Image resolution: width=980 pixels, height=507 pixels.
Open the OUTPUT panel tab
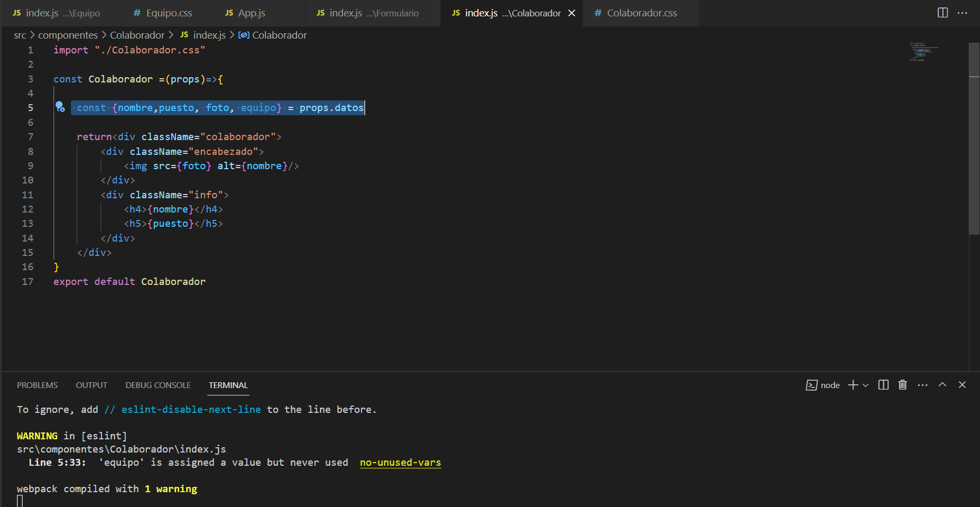coord(91,385)
